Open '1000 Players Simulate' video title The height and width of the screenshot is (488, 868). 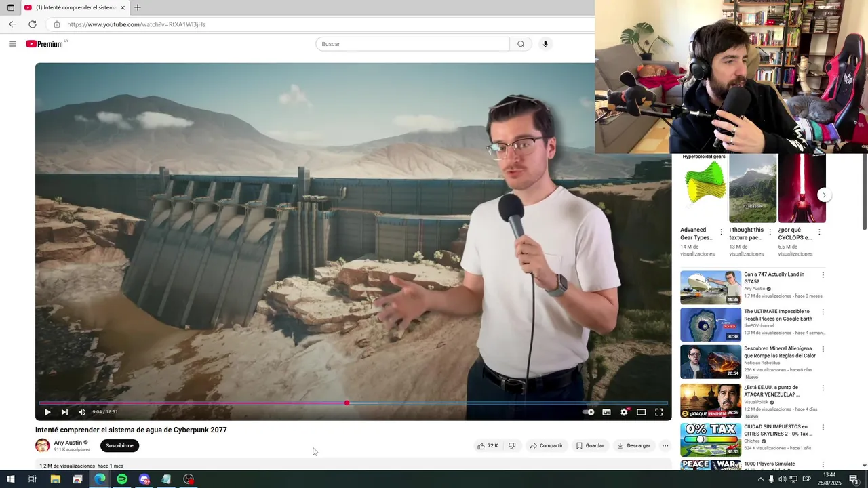pyautogui.click(x=769, y=464)
